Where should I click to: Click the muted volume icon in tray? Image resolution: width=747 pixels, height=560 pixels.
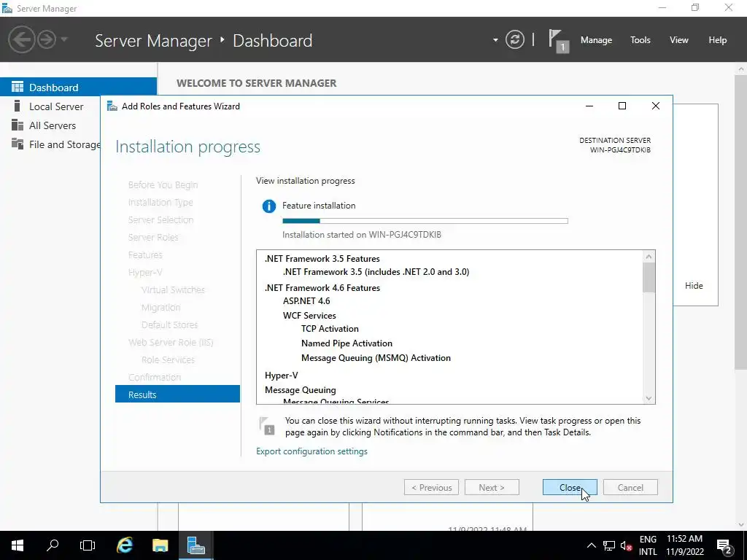coord(626,545)
